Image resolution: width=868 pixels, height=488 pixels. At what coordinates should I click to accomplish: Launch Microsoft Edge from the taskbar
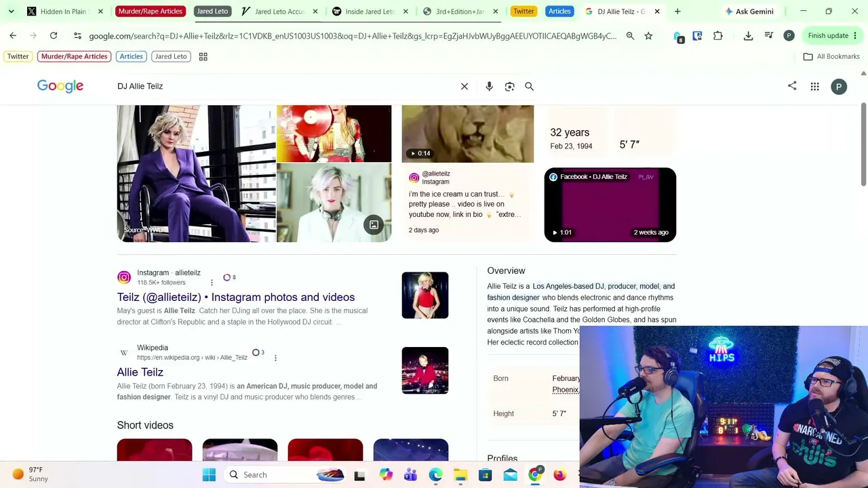click(x=435, y=474)
